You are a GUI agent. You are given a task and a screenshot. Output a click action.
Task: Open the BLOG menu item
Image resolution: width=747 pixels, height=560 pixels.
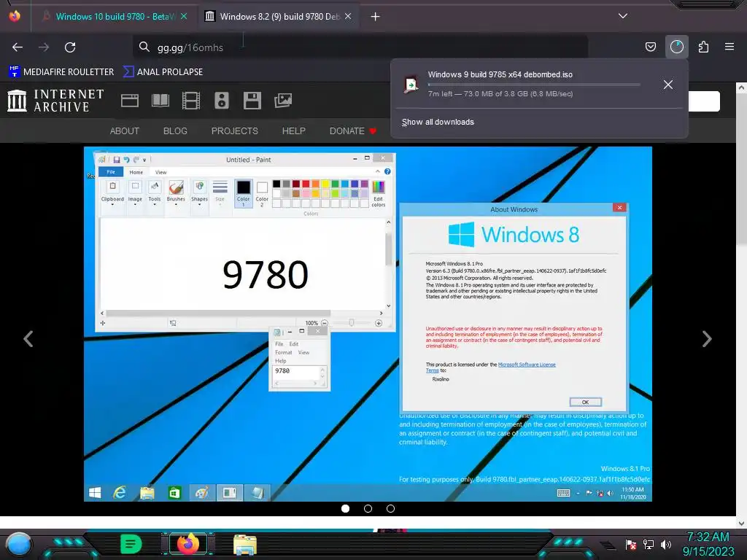(x=175, y=131)
